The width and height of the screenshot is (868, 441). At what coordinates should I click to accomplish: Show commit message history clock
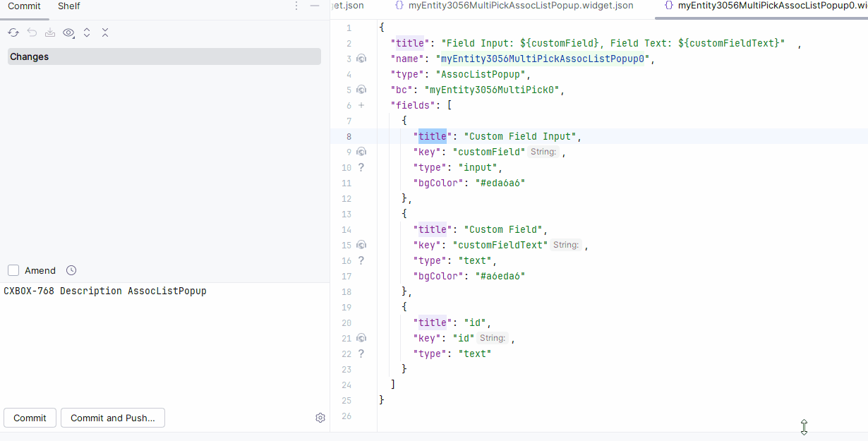pos(71,270)
